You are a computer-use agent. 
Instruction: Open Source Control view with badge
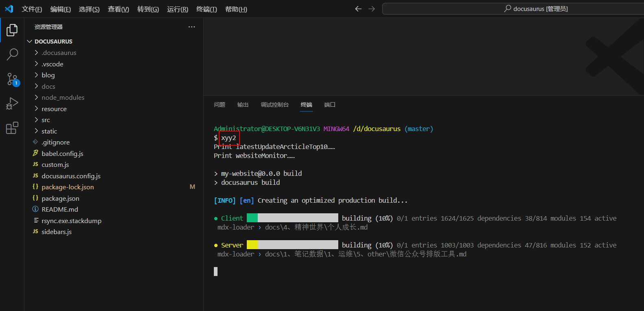[12, 79]
